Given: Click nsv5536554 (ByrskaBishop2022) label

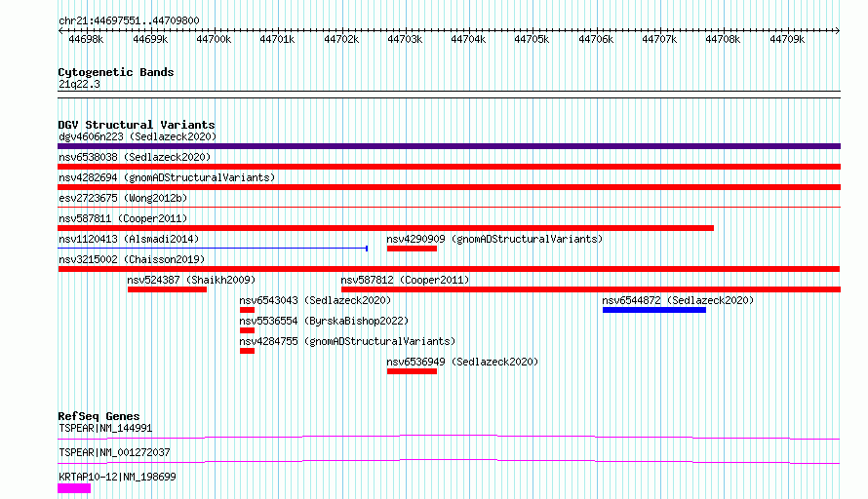Looking at the screenshot, I should pyautogui.click(x=324, y=321).
